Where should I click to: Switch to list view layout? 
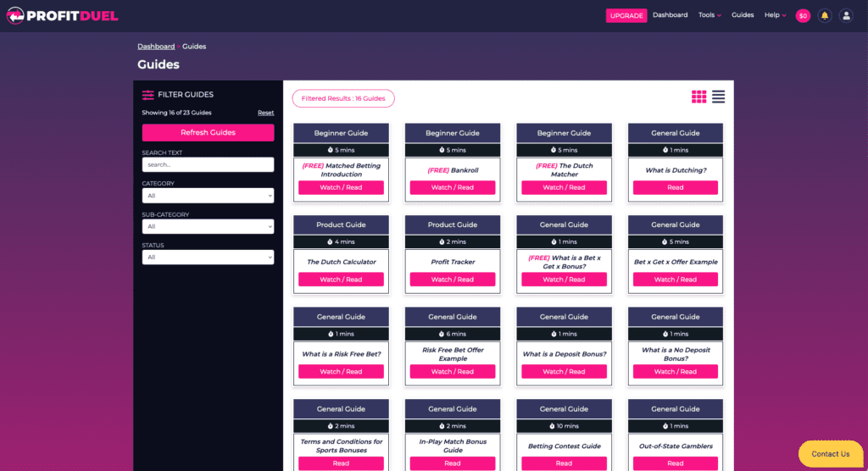(718, 97)
